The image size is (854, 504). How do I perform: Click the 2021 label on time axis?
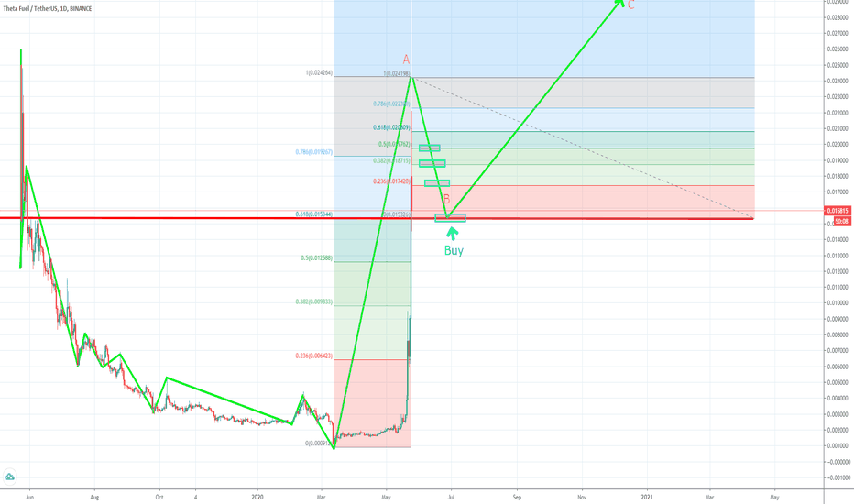[x=647, y=497]
